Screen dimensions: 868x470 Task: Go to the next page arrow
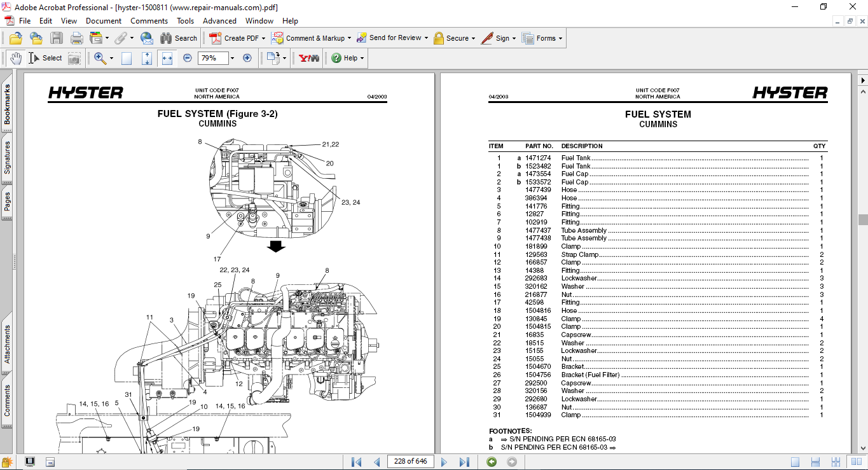click(x=444, y=462)
